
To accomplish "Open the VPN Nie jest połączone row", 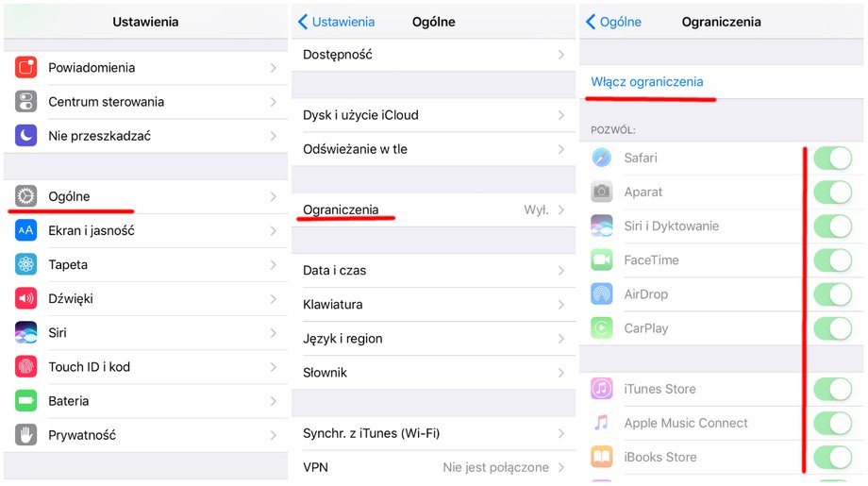I will tap(433, 467).
